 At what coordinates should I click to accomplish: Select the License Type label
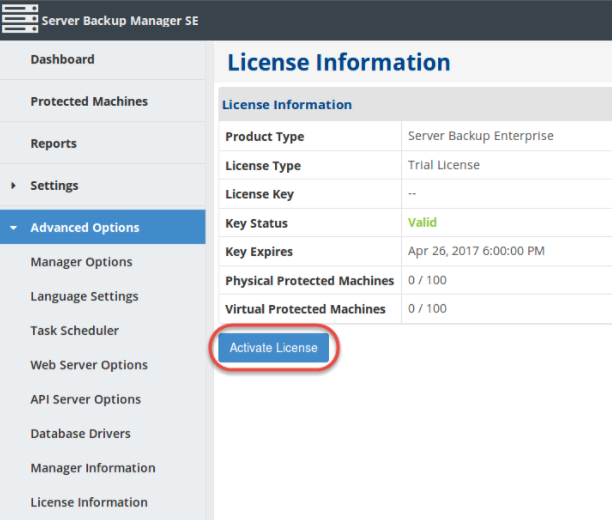click(x=263, y=166)
